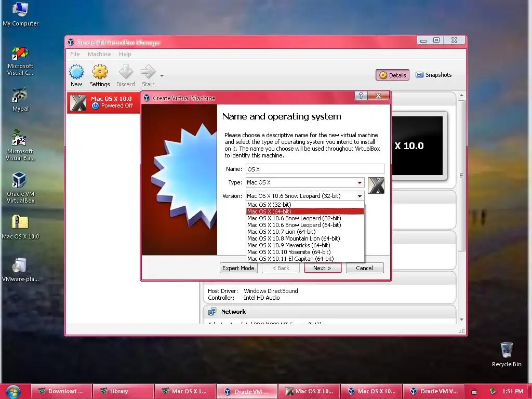Image resolution: width=532 pixels, height=399 pixels.
Task: Cancel the Create Virtual Machine dialog
Action: pyautogui.click(x=364, y=268)
